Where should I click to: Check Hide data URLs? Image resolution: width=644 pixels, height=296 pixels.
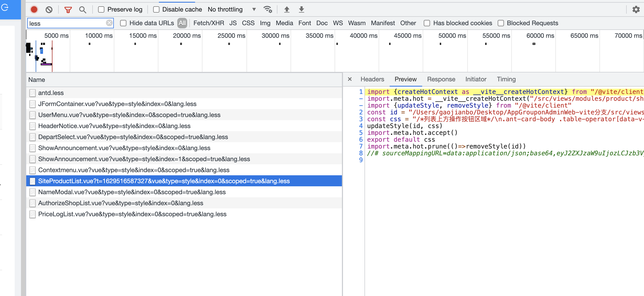[123, 23]
